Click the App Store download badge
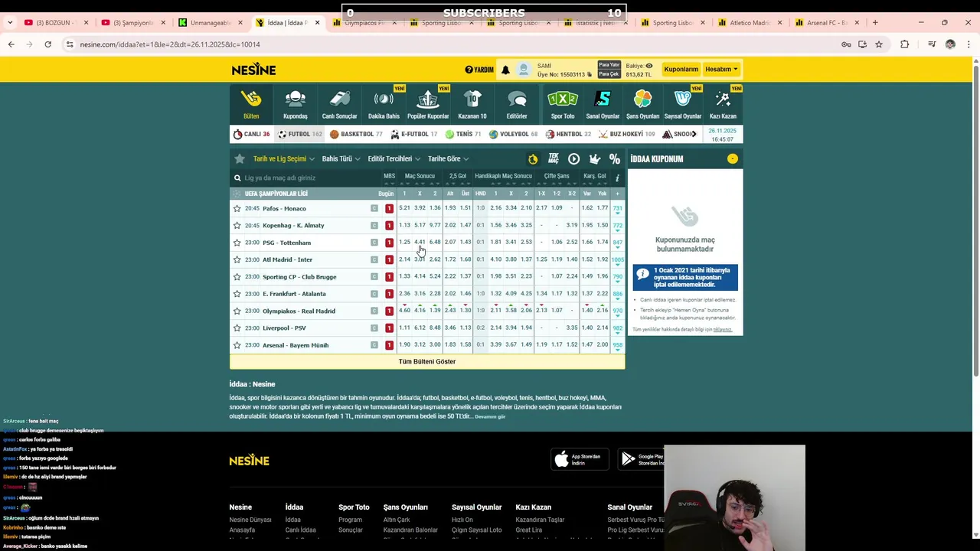This screenshot has height=551, width=980. click(580, 459)
